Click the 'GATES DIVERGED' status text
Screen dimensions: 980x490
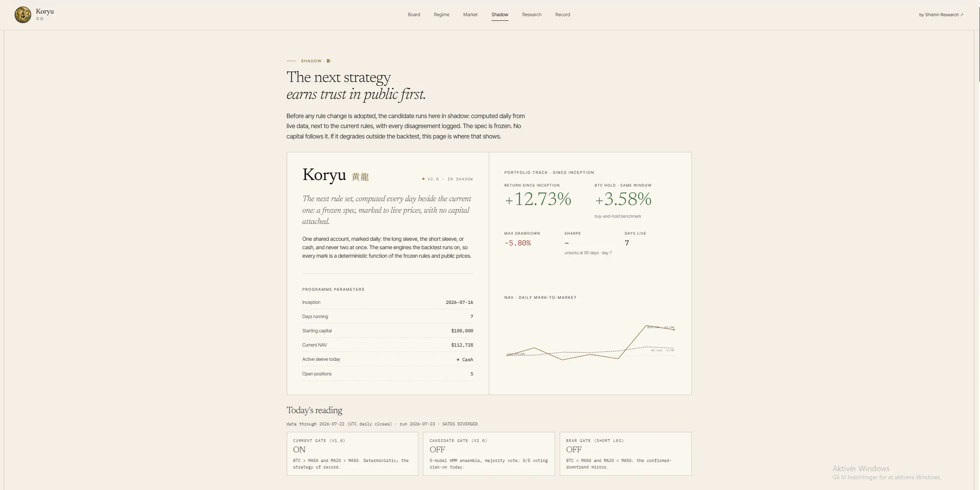coord(460,424)
